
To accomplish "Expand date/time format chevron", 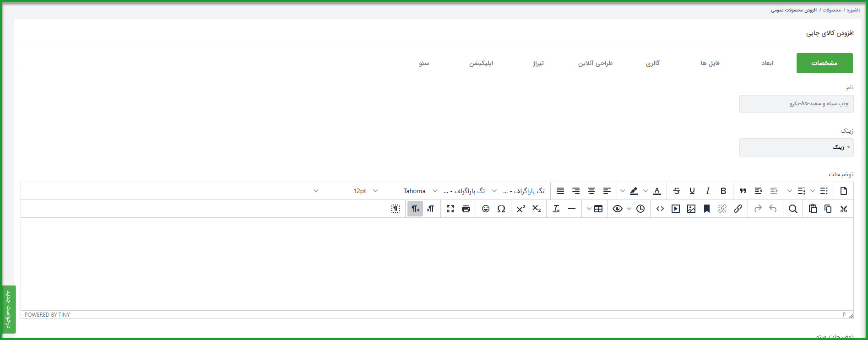I will (x=629, y=209).
